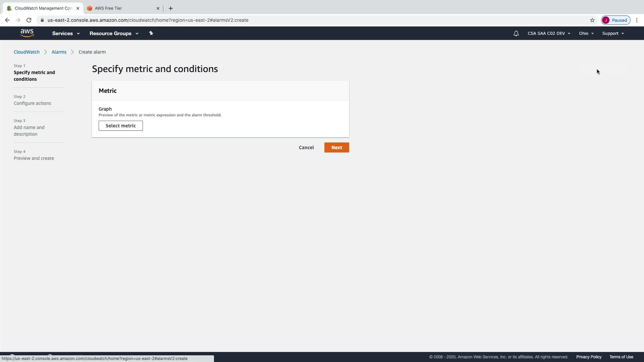Open the Terms of Use link
Screen dimensions: 644x362
621,357
